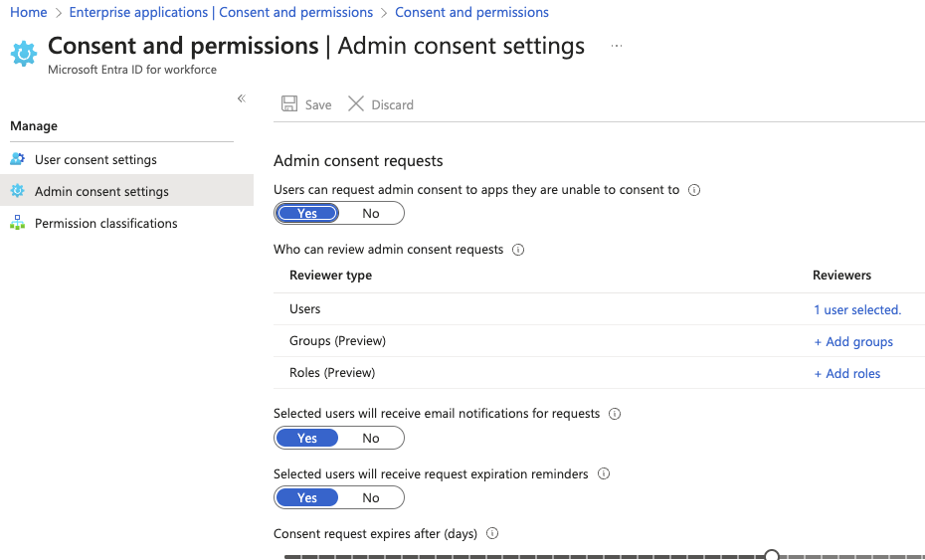Click info icon beside request expiration reminders
925x560 pixels.
pos(604,473)
